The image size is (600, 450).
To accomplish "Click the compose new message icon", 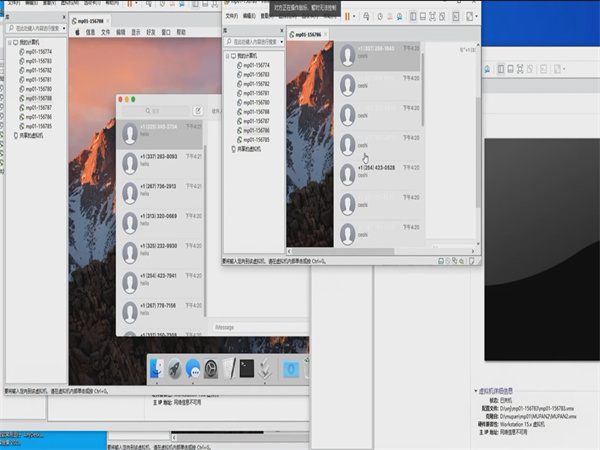I will (198, 110).
